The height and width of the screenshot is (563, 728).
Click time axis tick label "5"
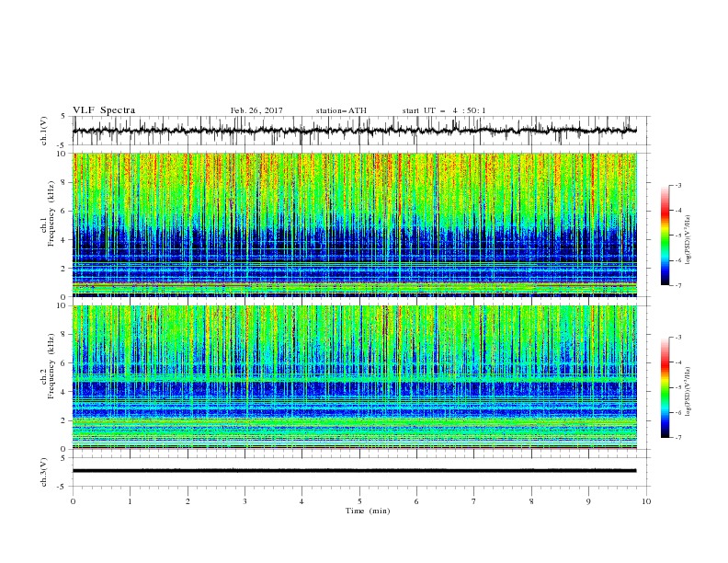(x=359, y=501)
